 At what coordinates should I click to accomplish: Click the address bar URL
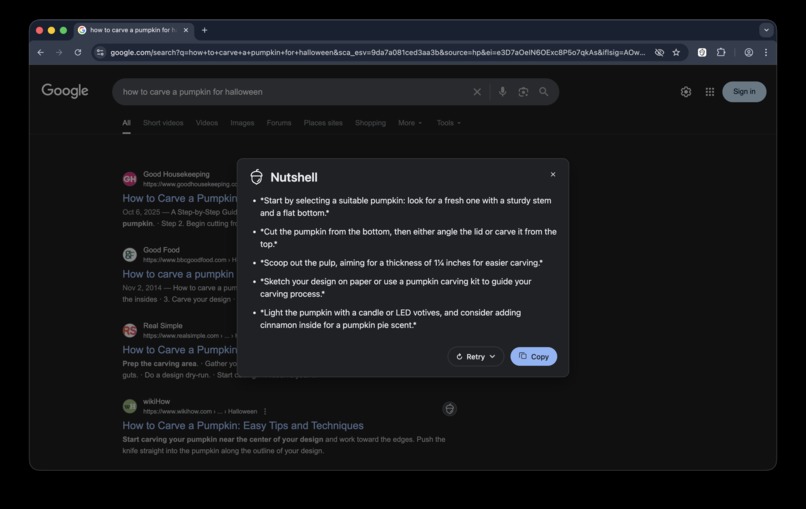click(x=378, y=52)
